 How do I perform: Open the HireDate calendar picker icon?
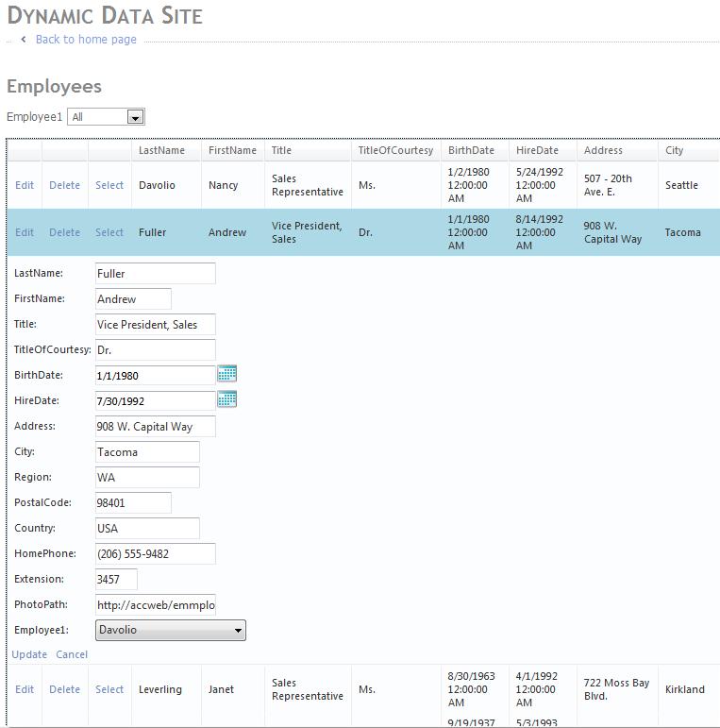226,399
